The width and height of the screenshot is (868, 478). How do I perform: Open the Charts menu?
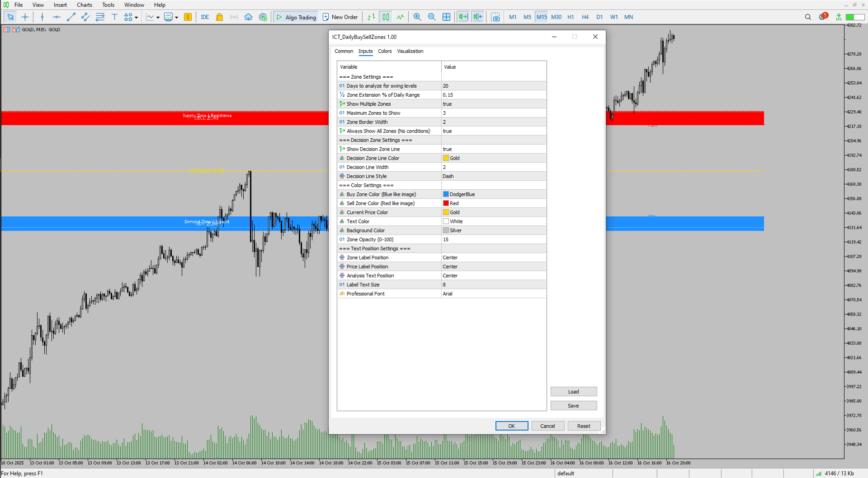point(85,5)
